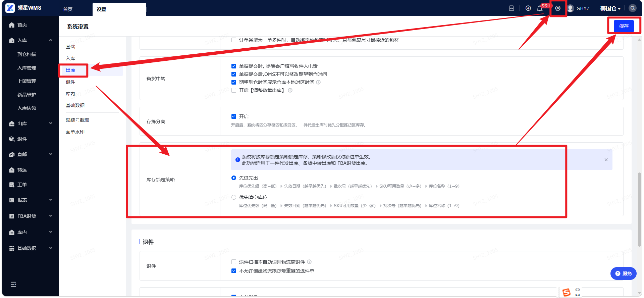Go to 到仓扫描 in sidebar

27,54
